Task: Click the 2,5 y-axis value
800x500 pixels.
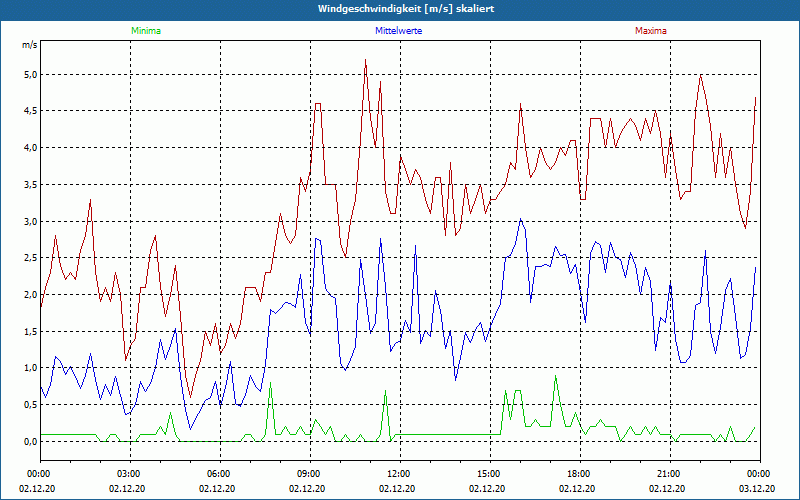Action: click(31, 258)
